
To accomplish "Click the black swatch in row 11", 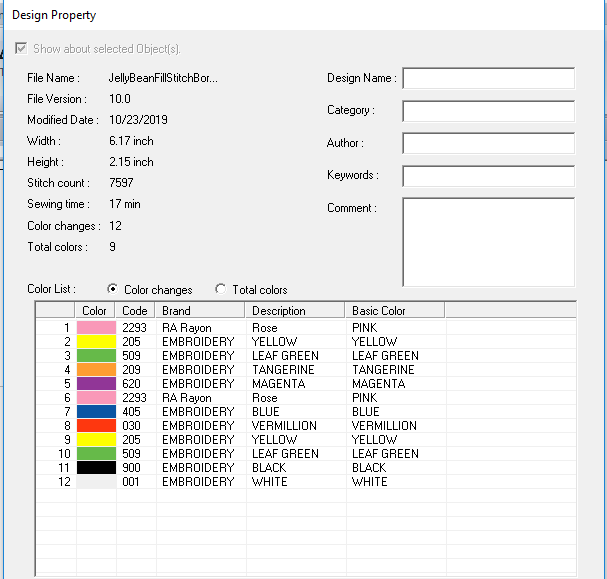I will 96,468.
